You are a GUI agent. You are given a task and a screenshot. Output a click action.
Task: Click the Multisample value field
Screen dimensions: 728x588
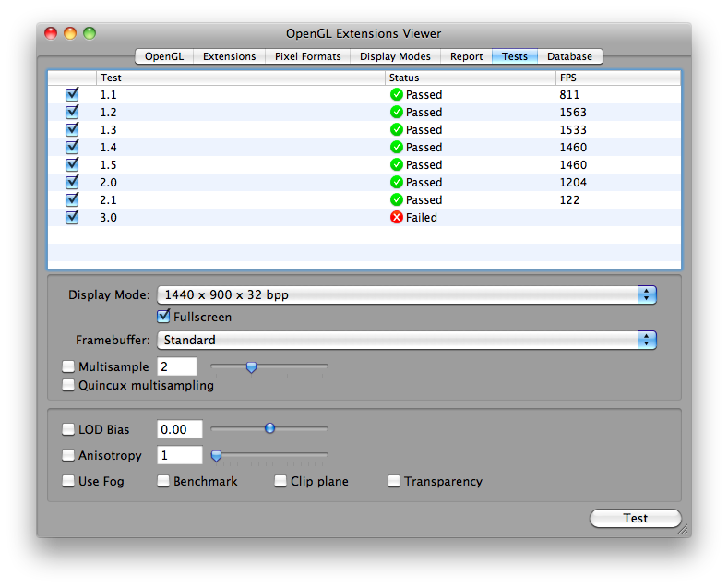pyautogui.click(x=177, y=366)
